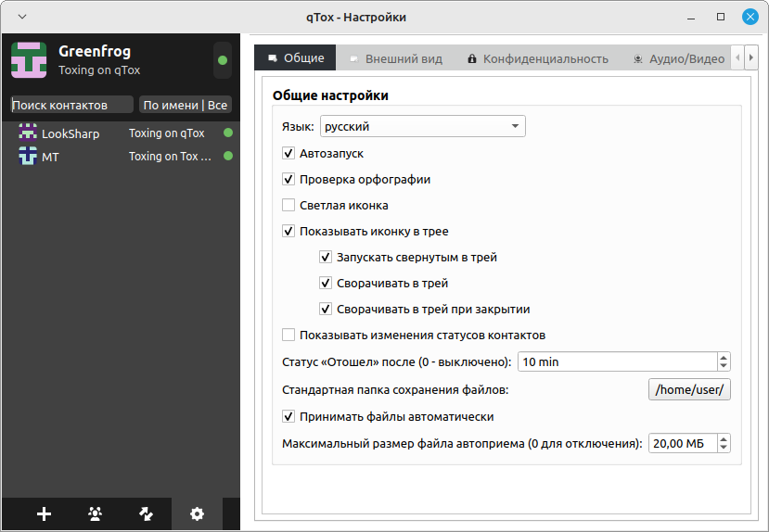The width and height of the screenshot is (769, 532).
Task: Click the Greenfrog profile avatar
Action: [x=29, y=60]
